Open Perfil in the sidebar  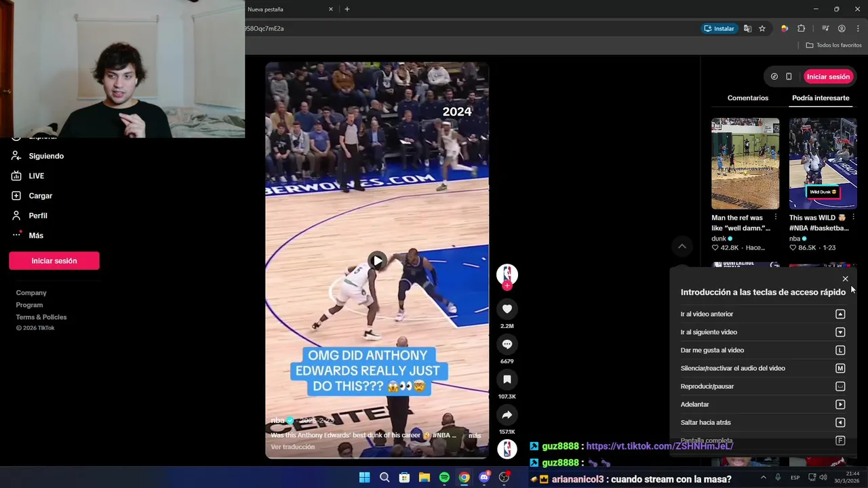[x=38, y=216]
